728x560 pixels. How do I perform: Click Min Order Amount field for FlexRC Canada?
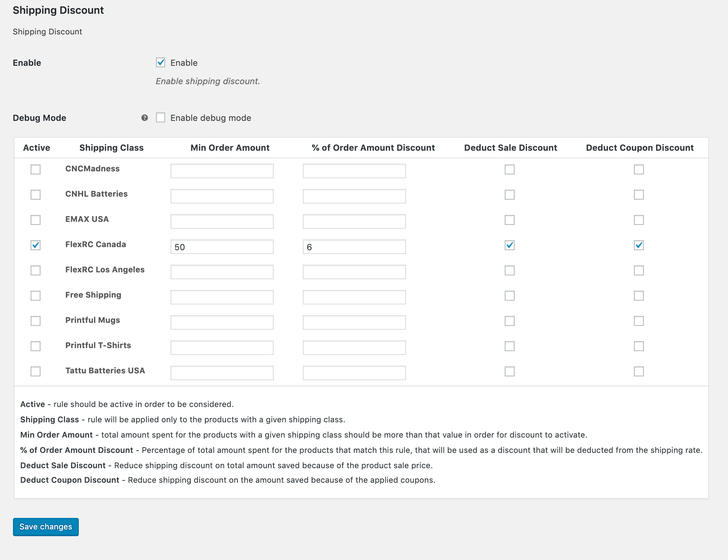tap(222, 247)
